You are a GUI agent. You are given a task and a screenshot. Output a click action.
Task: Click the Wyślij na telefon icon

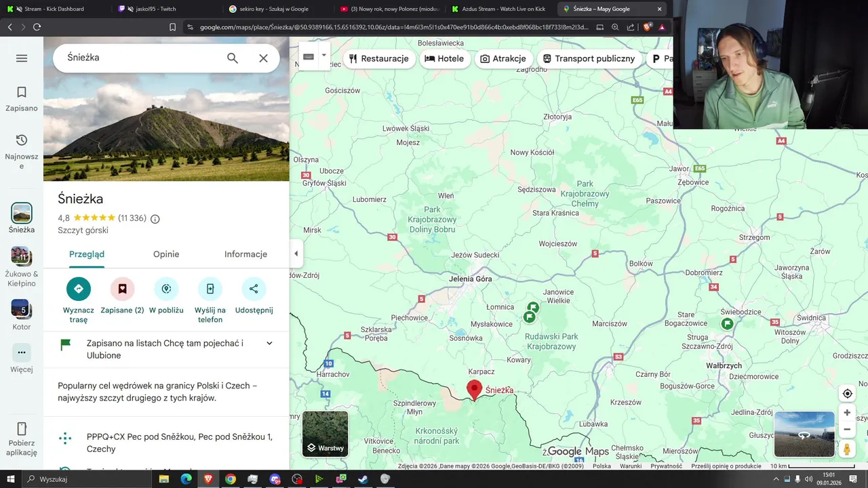pyautogui.click(x=210, y=289)
